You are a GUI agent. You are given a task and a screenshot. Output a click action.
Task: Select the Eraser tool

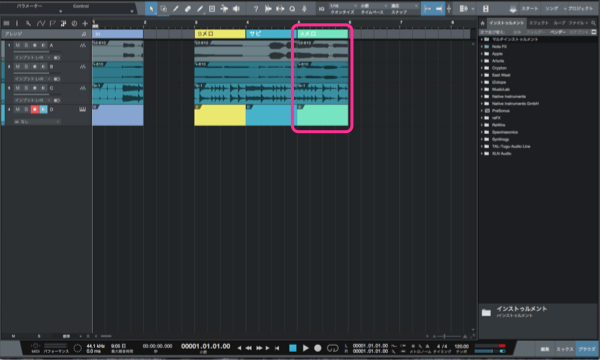pos(188,8)
